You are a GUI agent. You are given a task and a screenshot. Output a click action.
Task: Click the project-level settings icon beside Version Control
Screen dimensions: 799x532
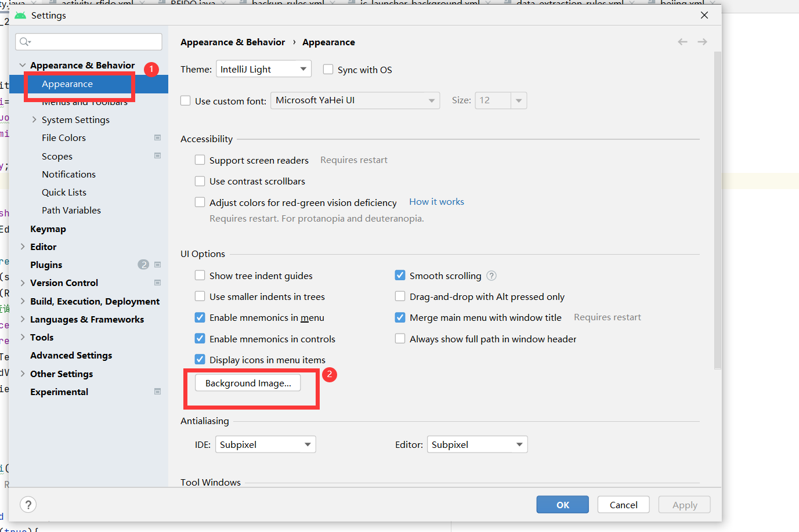tap(157, 283)
